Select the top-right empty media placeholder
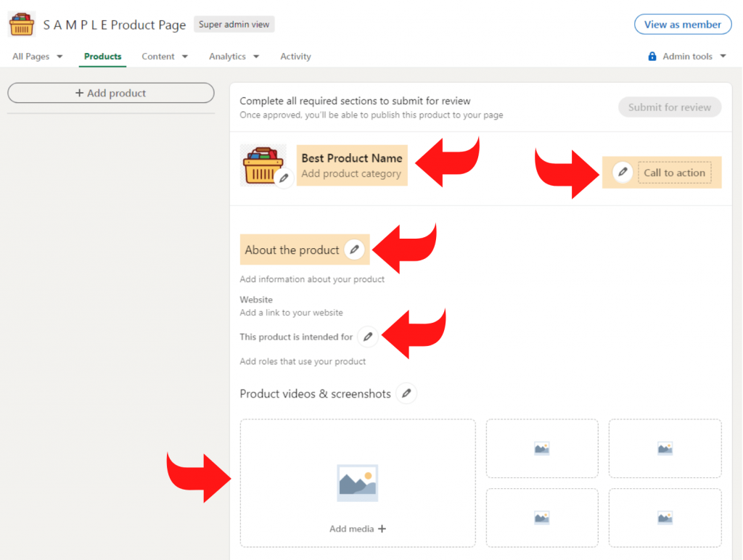 point(665,448)
